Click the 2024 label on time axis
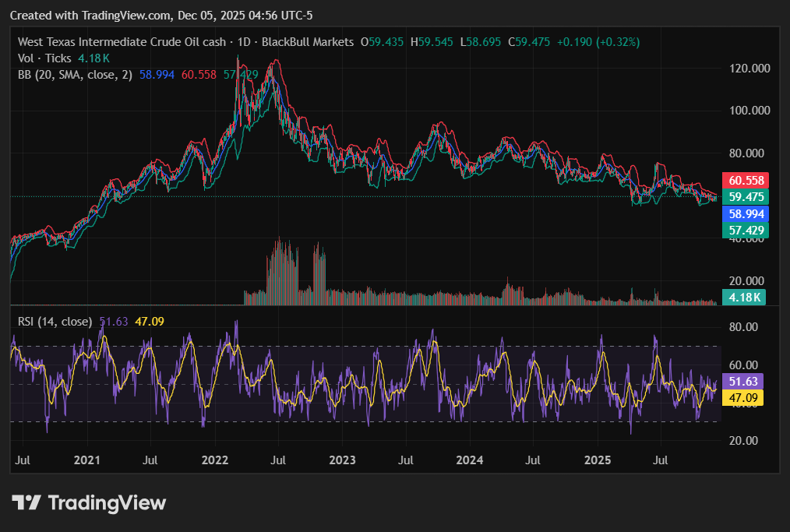The height and width of the screenshot is (532, 790). pos(470,460)
